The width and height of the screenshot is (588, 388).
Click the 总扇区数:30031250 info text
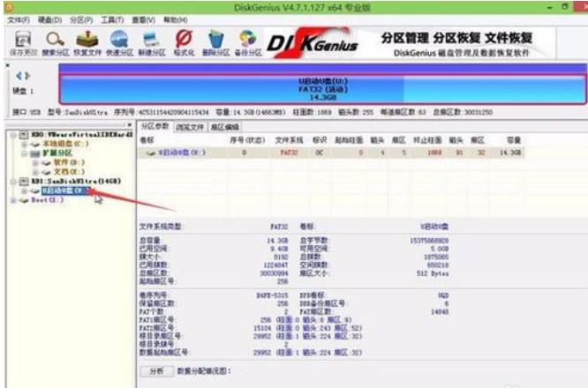coord(463,112)
